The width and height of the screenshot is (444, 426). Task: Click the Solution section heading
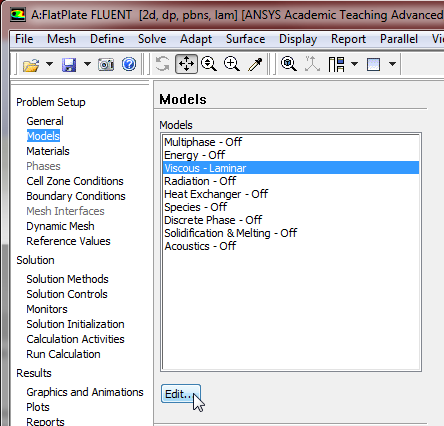35,260
